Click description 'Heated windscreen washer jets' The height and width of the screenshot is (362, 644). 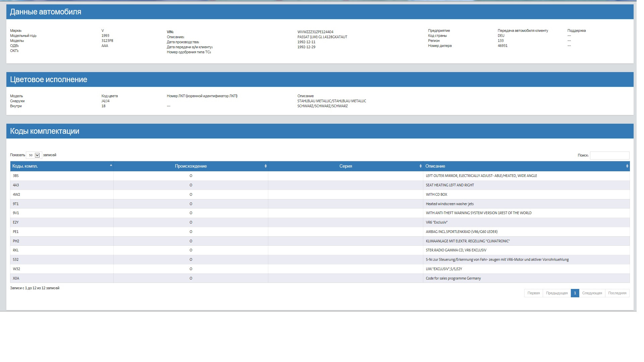(449, 204)
